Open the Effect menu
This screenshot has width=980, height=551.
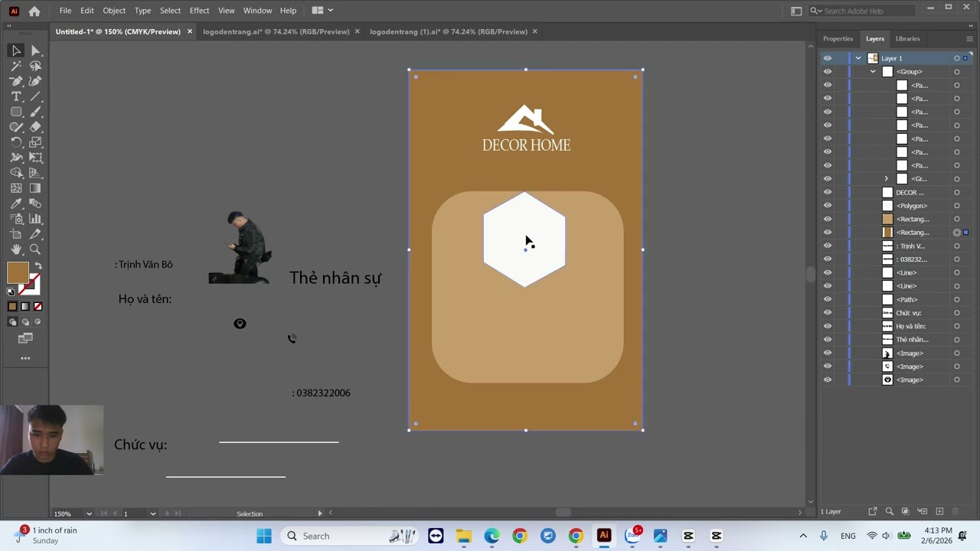click(199, 11)
